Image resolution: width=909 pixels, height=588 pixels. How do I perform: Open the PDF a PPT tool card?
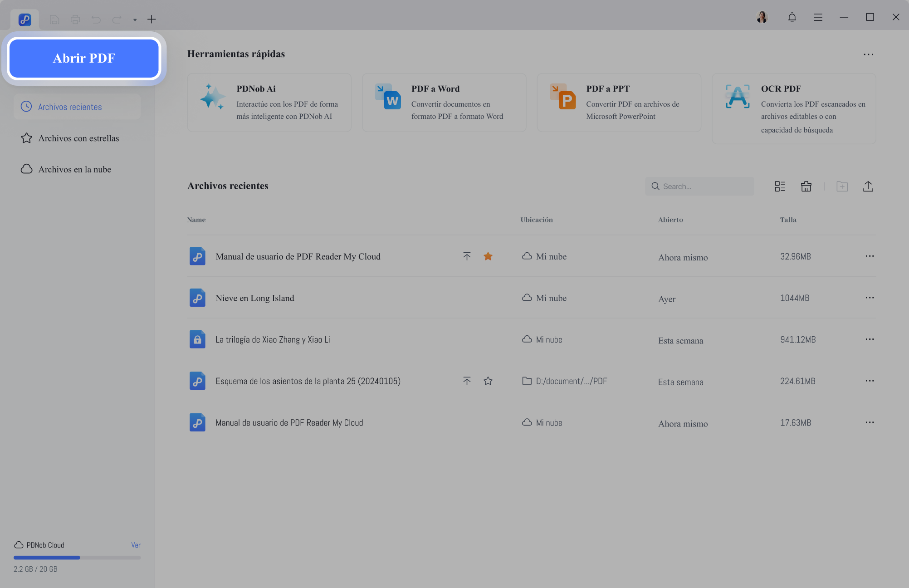(619, 103)
